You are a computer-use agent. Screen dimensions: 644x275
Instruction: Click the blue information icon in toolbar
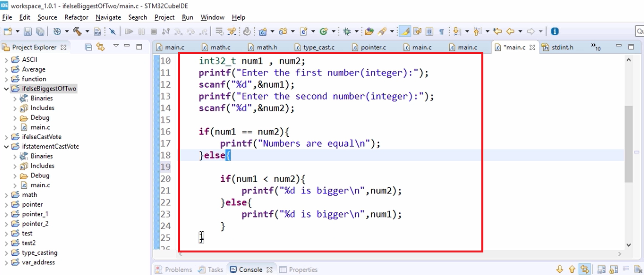(555, 31)
